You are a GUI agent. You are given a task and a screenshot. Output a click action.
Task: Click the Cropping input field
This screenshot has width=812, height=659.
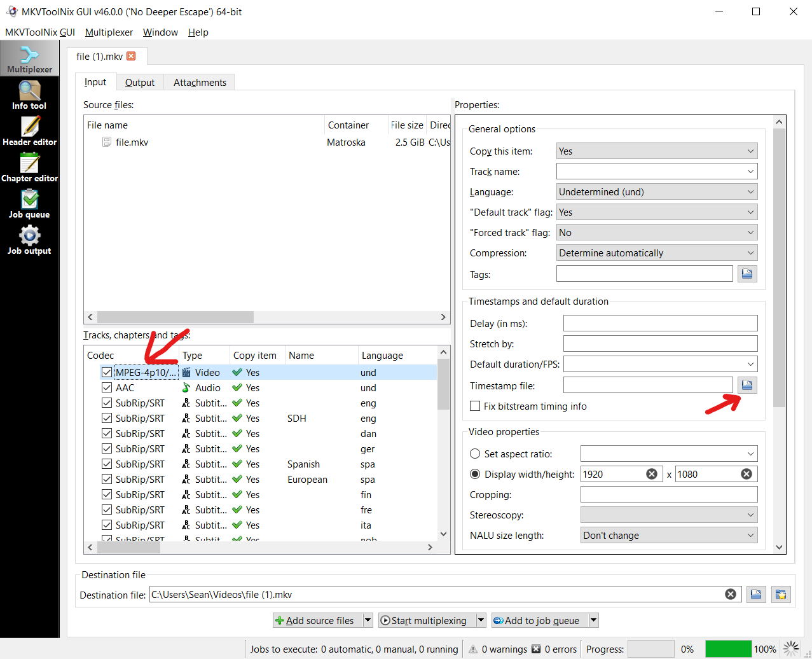coord(669,494)
